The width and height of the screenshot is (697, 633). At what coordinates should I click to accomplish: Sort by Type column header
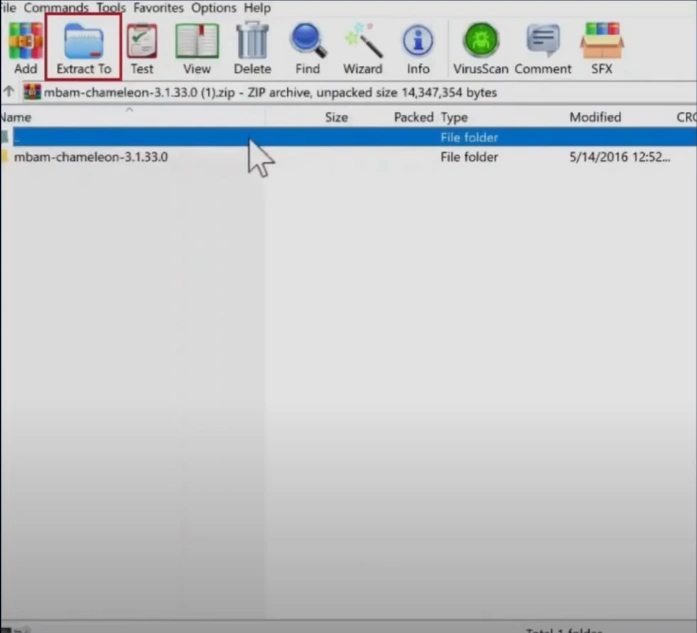454,117
